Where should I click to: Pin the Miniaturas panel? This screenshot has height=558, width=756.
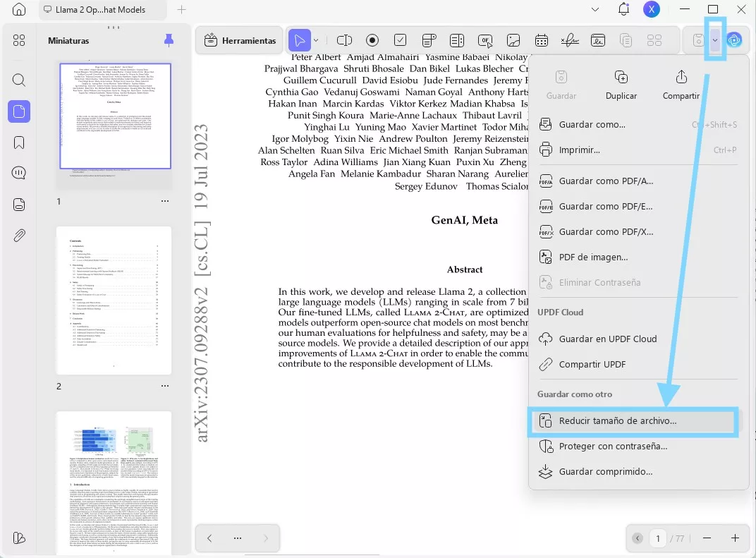click(x=169, y=40)
